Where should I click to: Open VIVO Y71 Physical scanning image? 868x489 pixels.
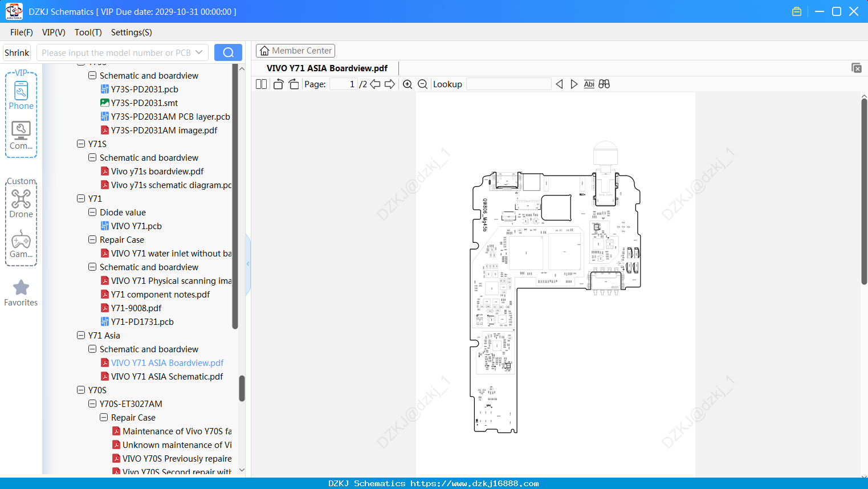pyautogui.click(x=166, y=281)
